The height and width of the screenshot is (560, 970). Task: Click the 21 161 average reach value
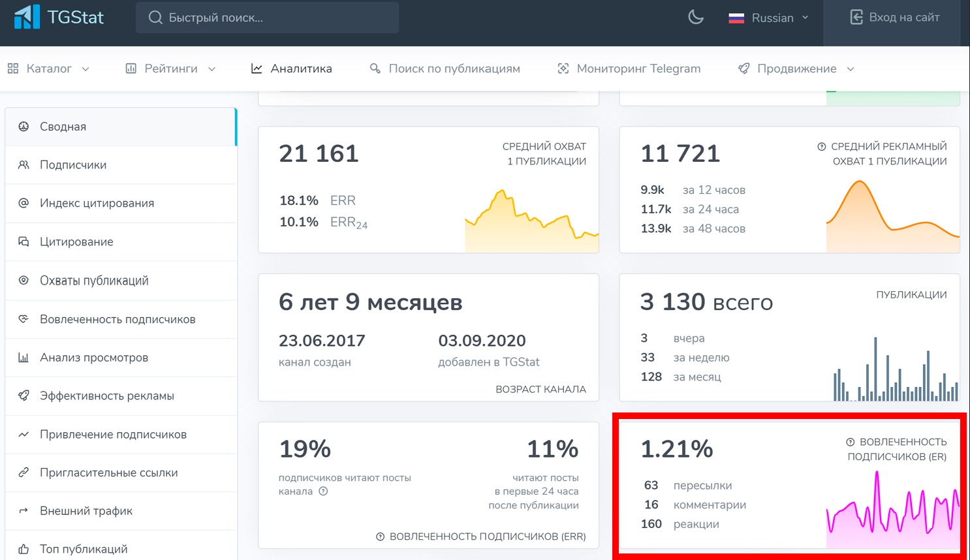pos(319,154)
